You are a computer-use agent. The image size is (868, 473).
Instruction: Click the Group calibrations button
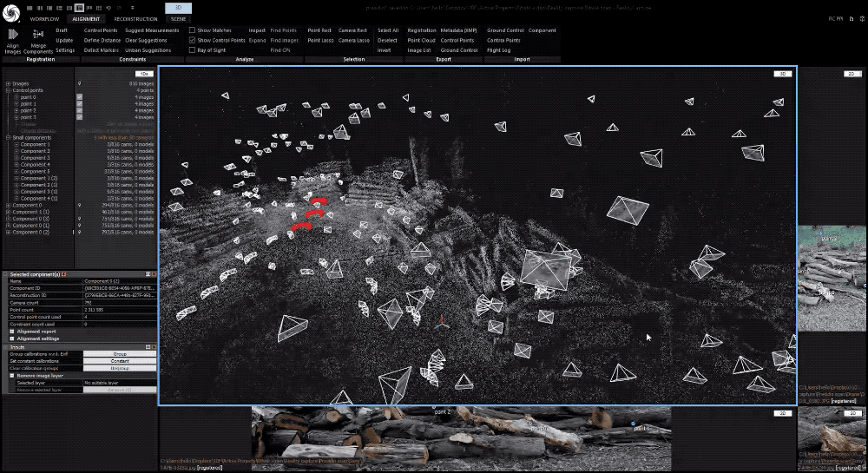[120, 354]
